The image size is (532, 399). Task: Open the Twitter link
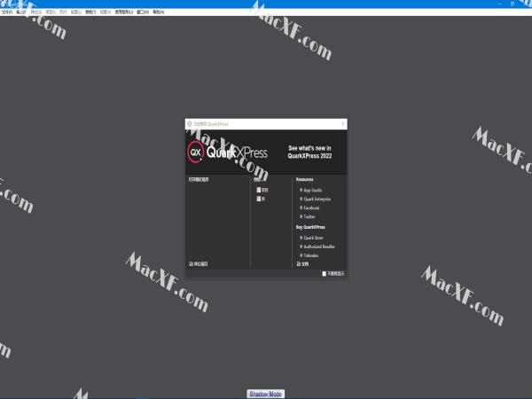click(309, 217)
